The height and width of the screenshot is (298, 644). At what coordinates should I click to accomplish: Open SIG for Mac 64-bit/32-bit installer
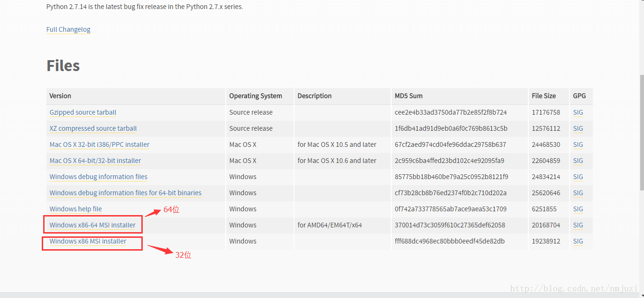(x=578, y=161)
